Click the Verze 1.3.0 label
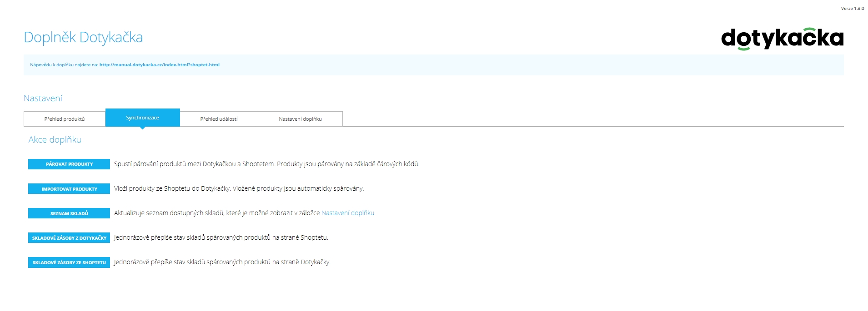 (853, 9)
